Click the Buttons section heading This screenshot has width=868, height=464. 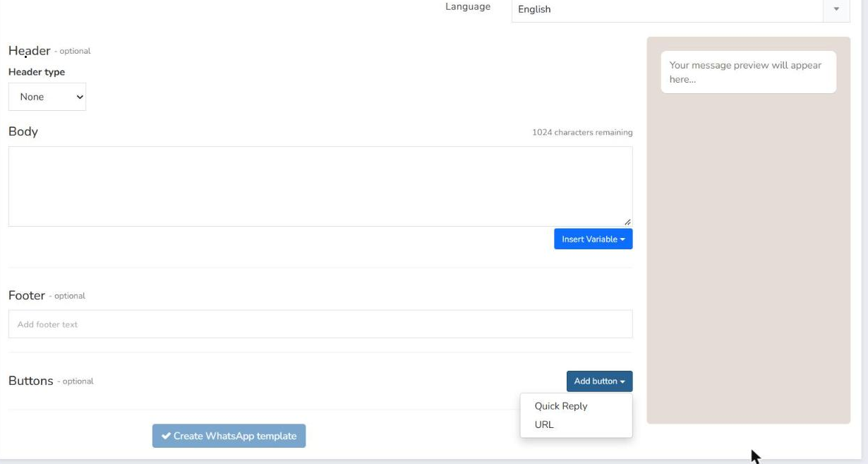31,381
